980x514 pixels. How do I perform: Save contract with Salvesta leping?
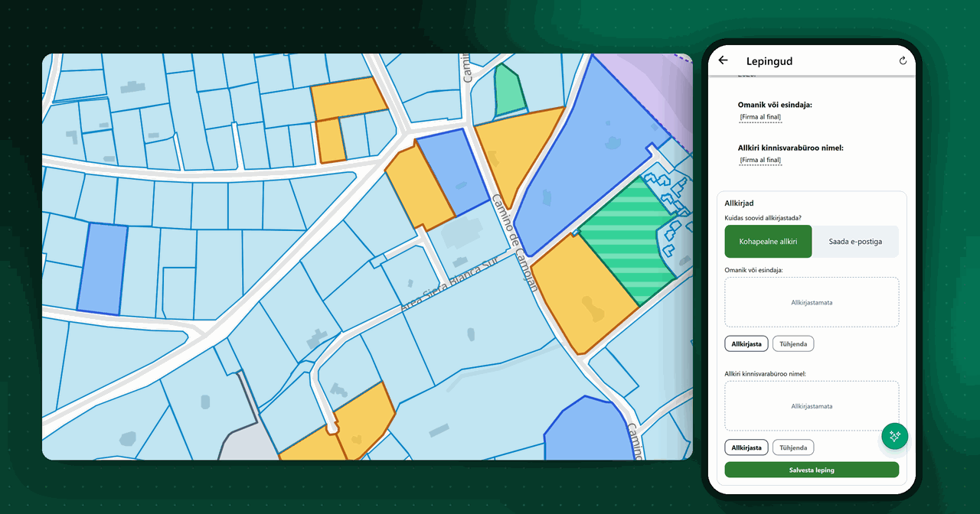pos(812,470)
